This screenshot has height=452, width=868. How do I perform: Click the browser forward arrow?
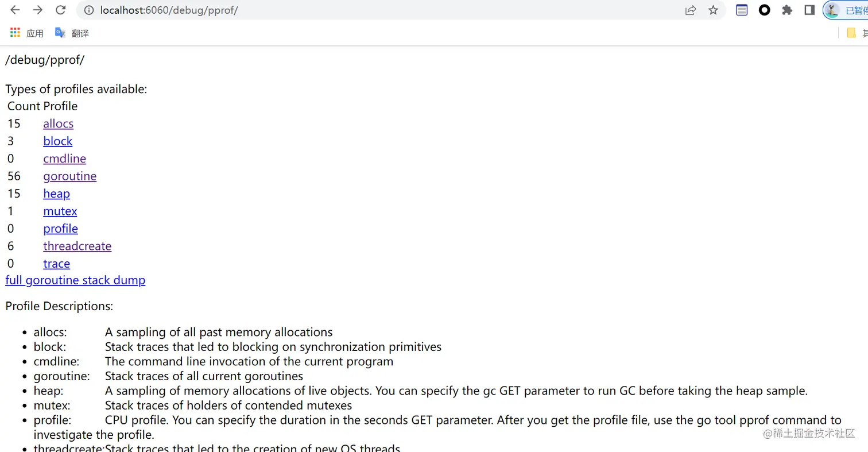[38, 10]
